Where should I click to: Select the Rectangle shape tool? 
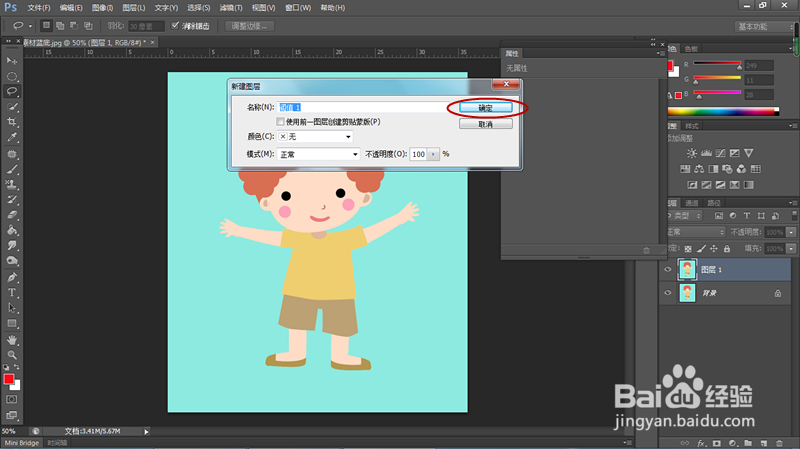pos(12,323)
